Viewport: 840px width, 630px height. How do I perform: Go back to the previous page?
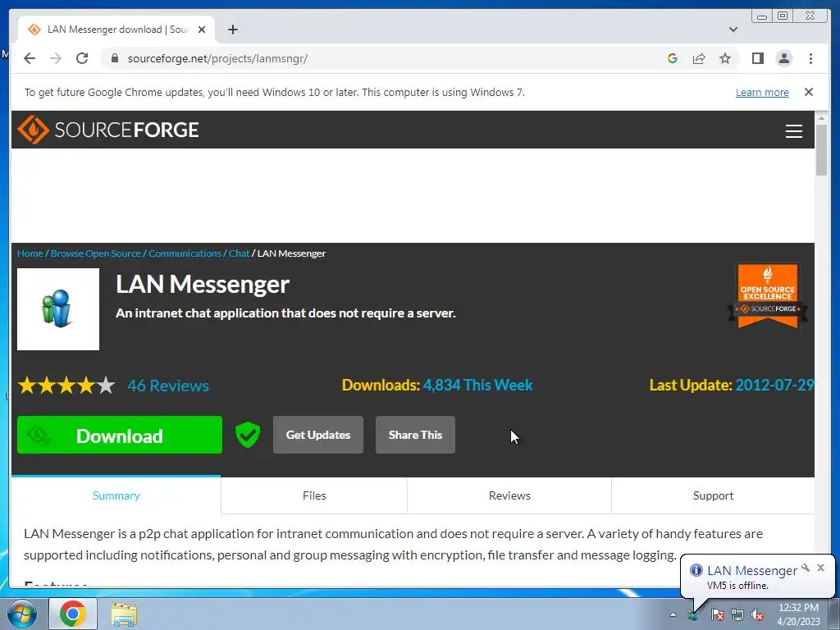(30, 58)
